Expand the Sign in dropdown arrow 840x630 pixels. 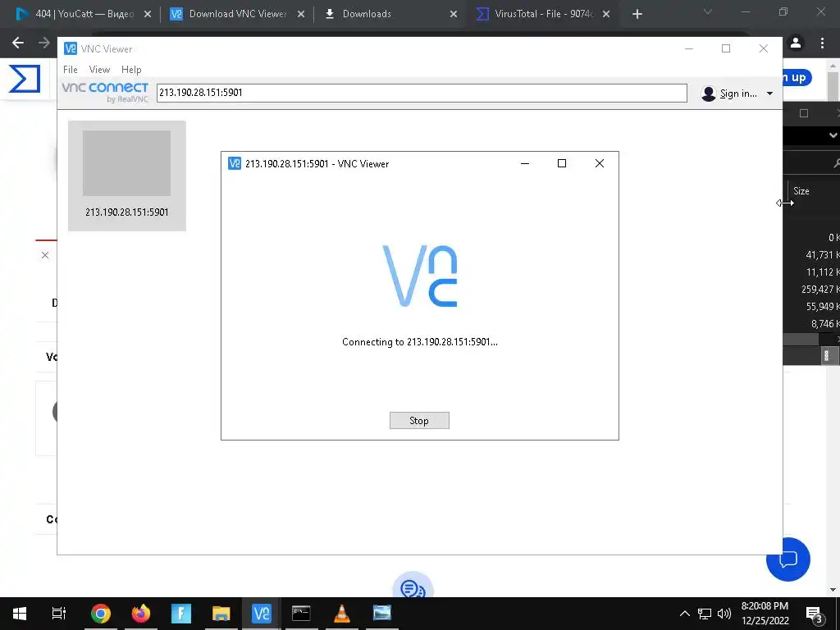[x=769, y=94]
